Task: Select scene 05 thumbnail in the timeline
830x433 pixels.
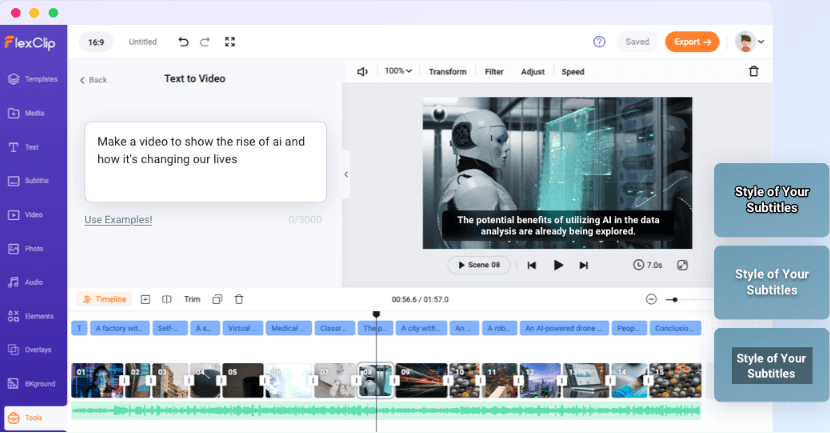Action: pyautogui.click(x=243, y=380)
